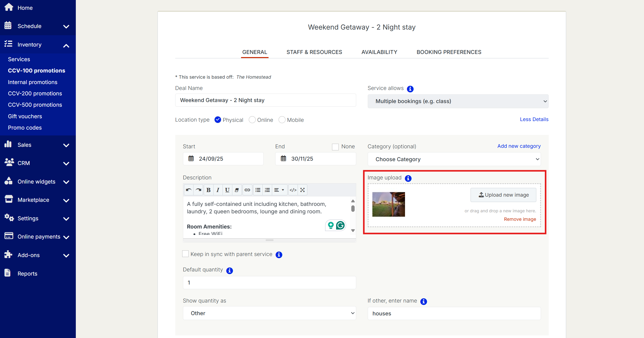Click the Upload new image button
This screenshot has width=644, height=338.
pos(503,195)
